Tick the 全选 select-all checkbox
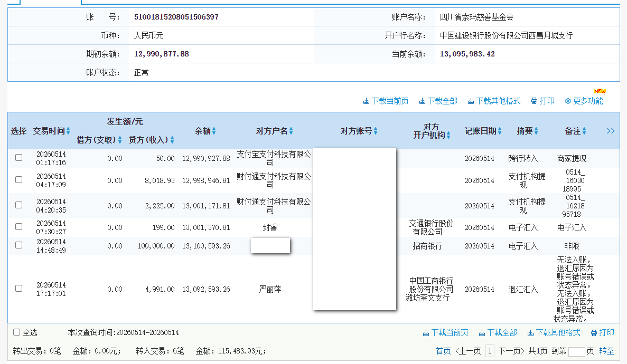This screenshot has width=627, height=364. (16, 332)
